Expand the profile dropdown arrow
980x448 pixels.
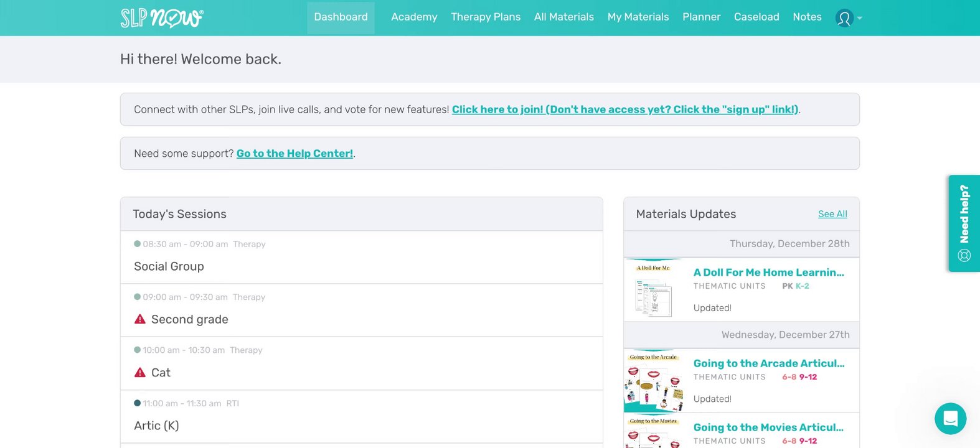(x=860, y=18)
